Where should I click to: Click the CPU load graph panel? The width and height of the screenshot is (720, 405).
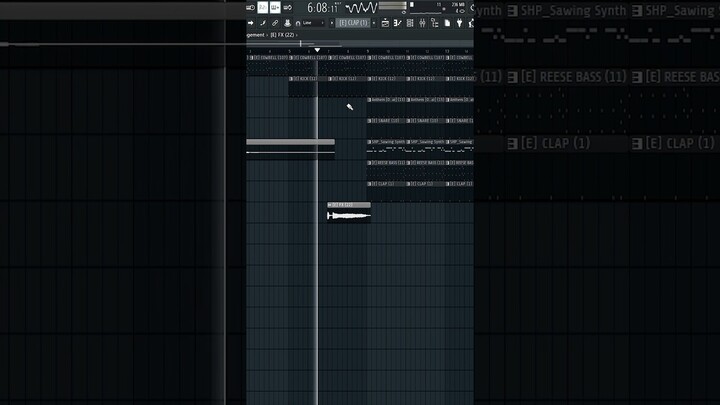427,8
